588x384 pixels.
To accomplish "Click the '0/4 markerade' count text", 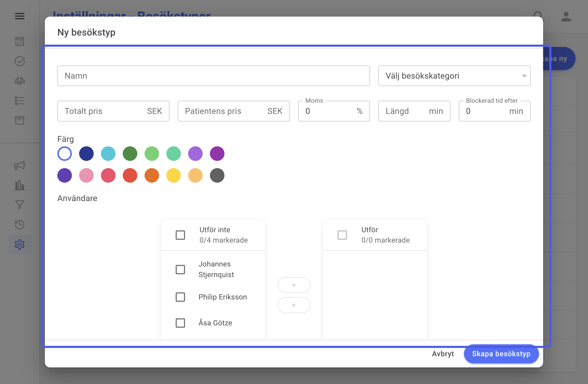I will pyautogui.click(x=224, y=240).
